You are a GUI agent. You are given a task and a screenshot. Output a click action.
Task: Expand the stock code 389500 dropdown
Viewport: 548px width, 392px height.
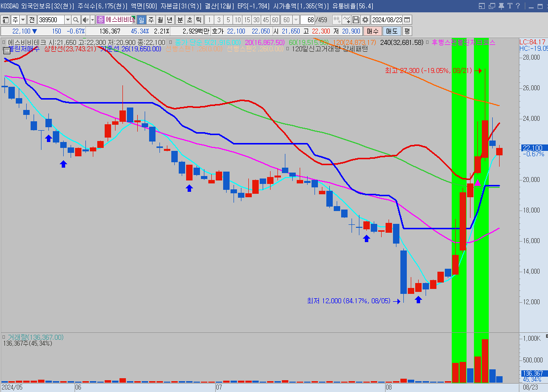click(x=68, y=20)
